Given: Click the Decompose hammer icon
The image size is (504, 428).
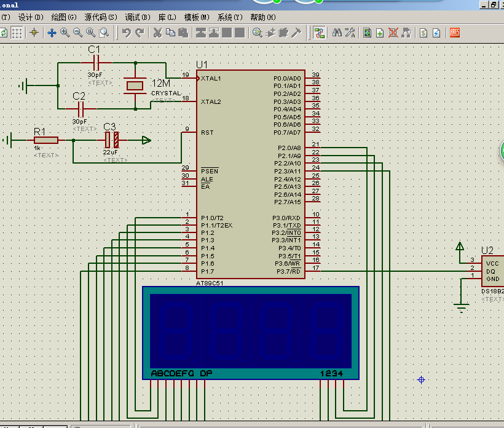Looking at the screenshot, I should pyautogui.click(x=296, y=33).
